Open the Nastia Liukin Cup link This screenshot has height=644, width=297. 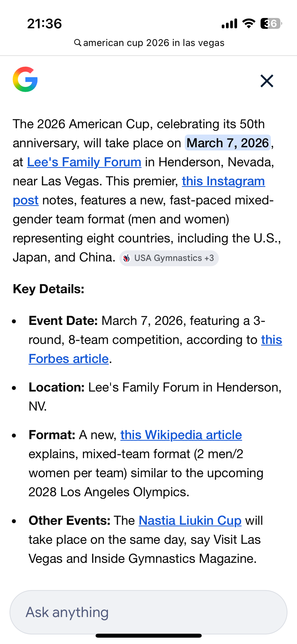pos(190,521)
